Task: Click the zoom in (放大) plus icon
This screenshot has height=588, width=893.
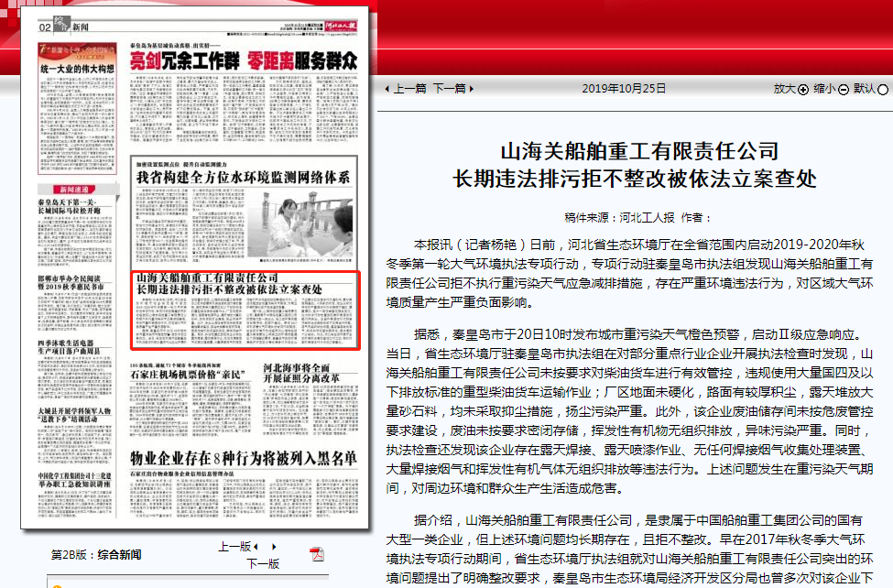Action: (x=803, y=90)
